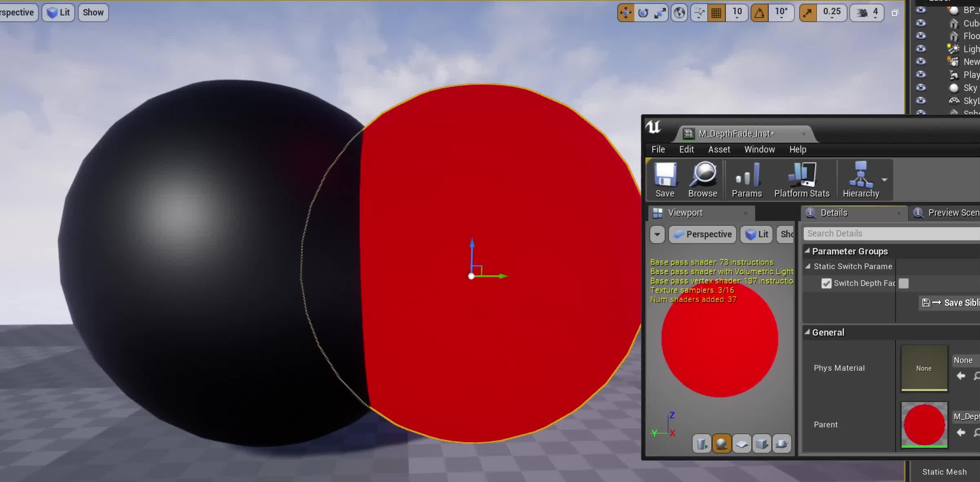This screenshot has height=482, width=980.
Task: Collapse the General section
Action: [807, 332]
